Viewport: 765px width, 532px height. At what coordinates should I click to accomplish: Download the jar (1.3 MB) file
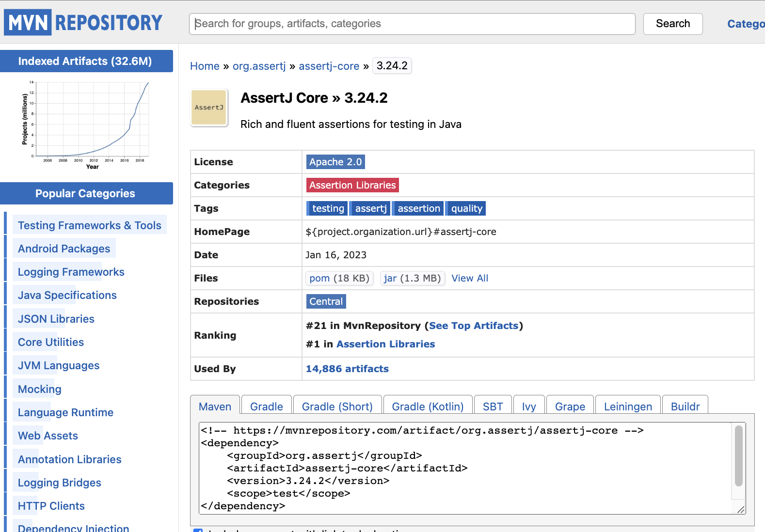click(412, 278)
